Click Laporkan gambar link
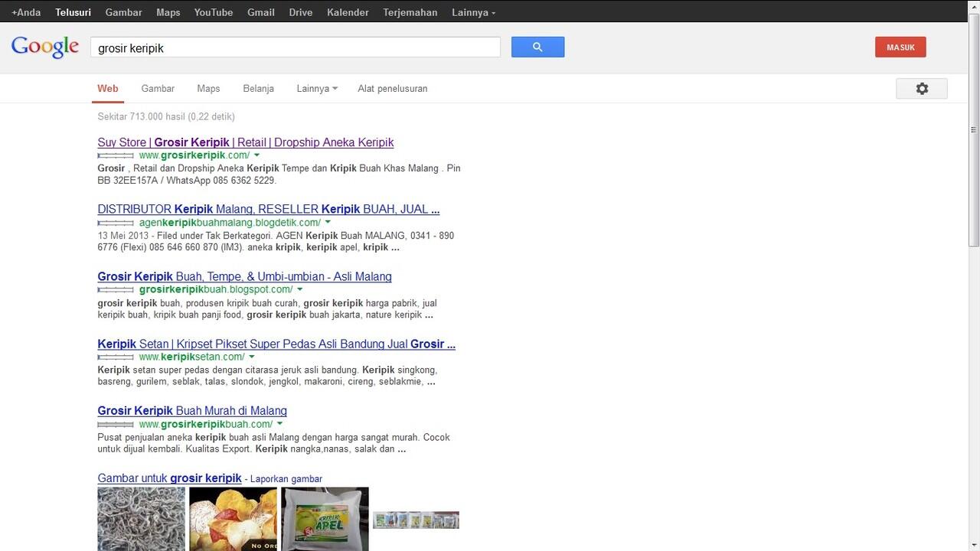 click(286, 479)
